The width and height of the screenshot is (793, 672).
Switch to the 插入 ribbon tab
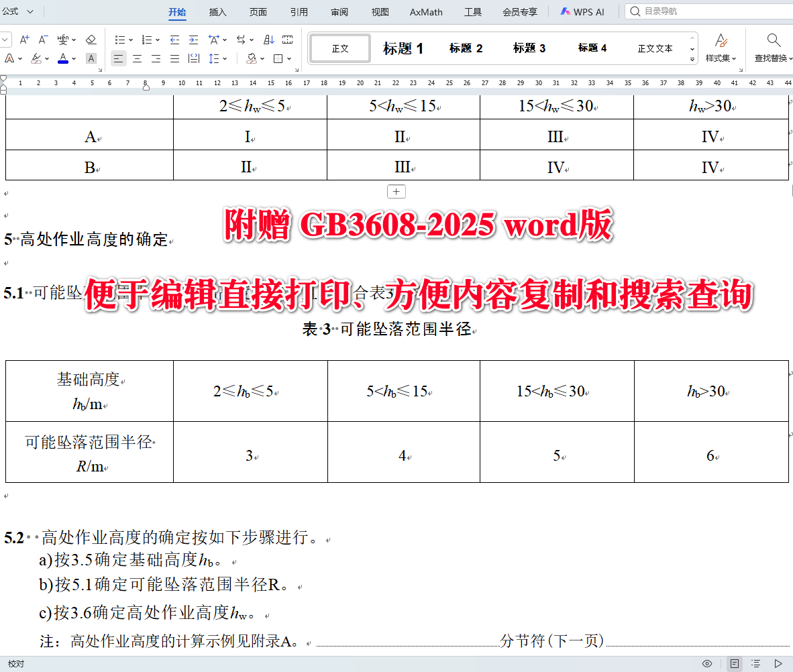(217, 11)
